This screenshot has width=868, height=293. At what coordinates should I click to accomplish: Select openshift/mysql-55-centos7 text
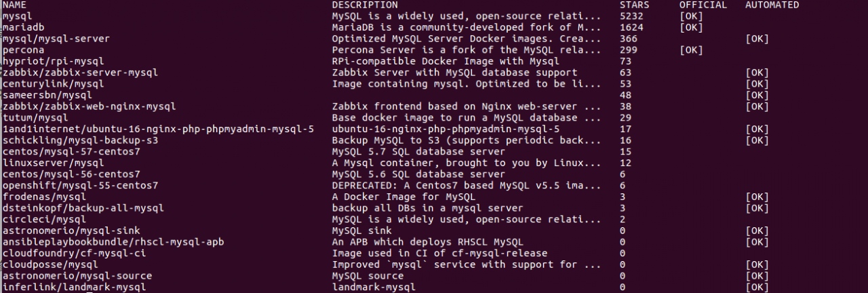pyautogui.click(x=80, y=185)
